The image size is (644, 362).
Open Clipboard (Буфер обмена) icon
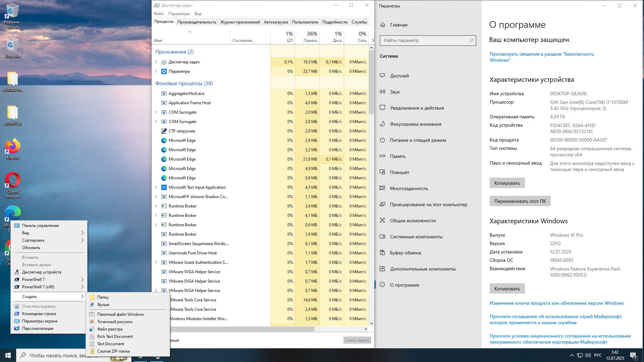click(x=382, y=252)
